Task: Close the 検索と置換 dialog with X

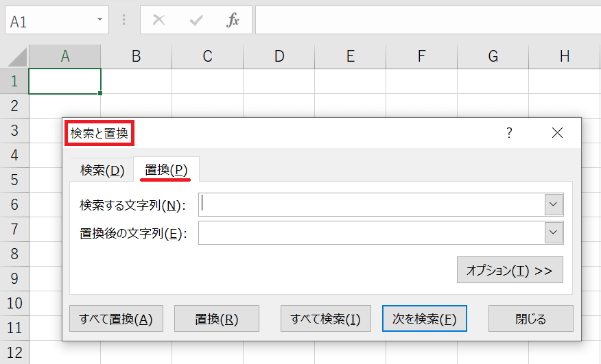Action: tap(557, 133)
